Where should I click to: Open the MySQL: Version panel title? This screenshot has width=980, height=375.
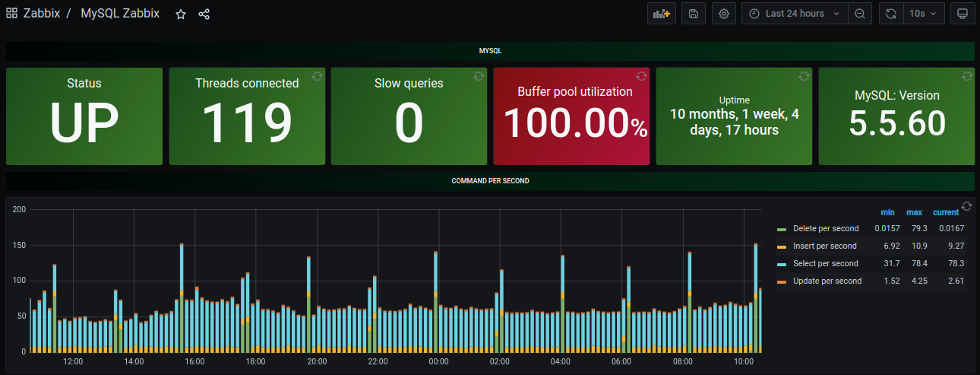pos(896,96)
